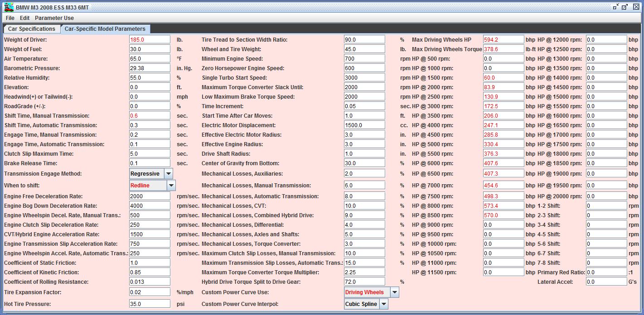
Task: Click HP @ 20000 rpm field
Action: (606, 196)
